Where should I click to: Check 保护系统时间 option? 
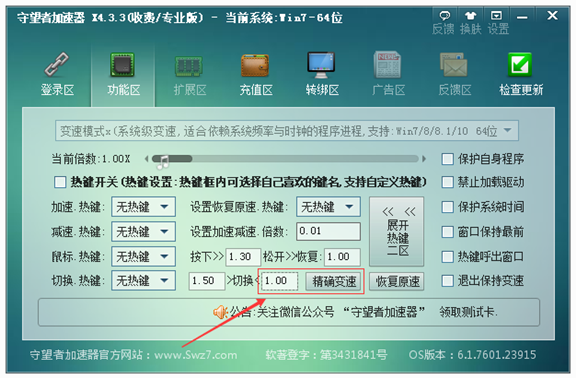click(447, 207)
